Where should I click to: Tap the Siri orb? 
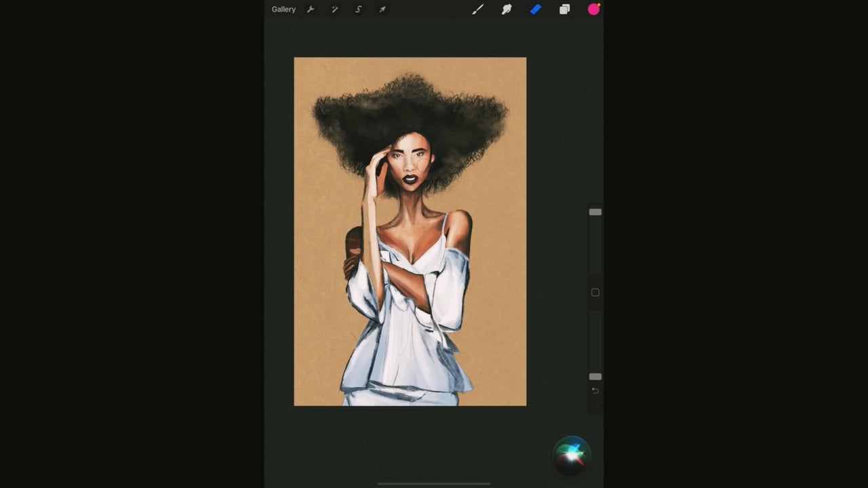[572, 454]
